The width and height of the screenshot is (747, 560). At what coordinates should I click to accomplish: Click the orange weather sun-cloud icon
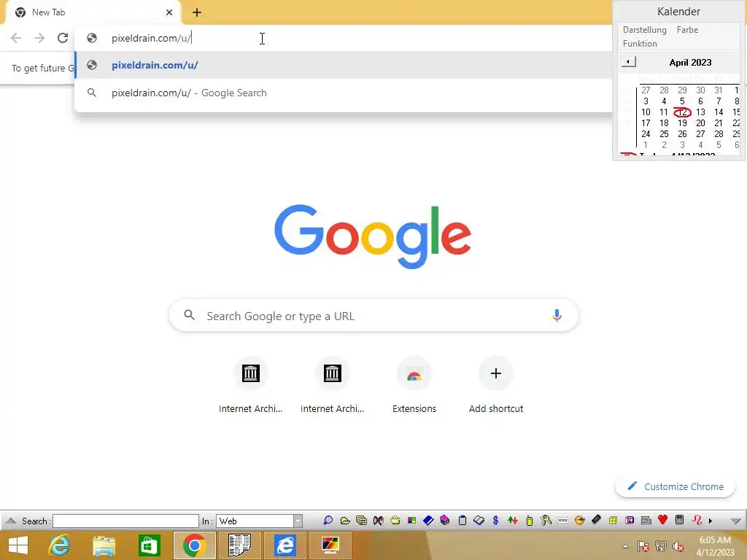(579, 521)
